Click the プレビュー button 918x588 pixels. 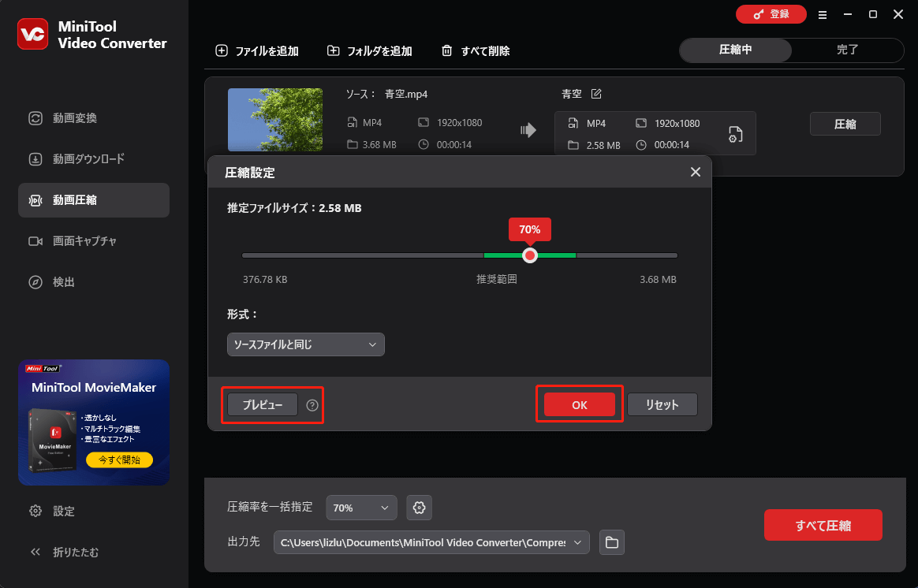point(263,405)
